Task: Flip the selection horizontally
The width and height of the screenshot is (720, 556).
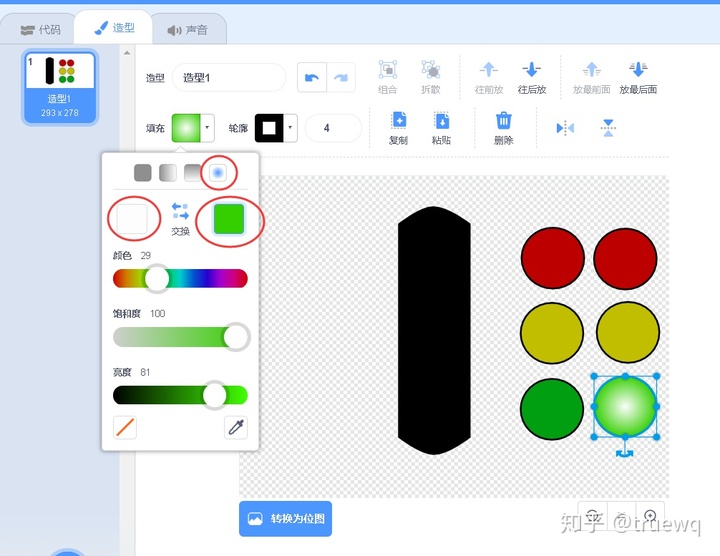Action: click(x=565, y=128)
